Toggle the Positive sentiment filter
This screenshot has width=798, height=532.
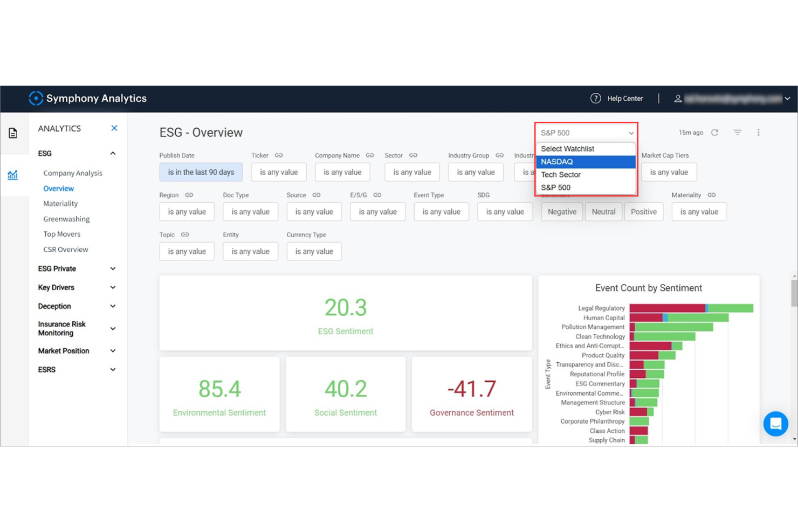point(644,212)
